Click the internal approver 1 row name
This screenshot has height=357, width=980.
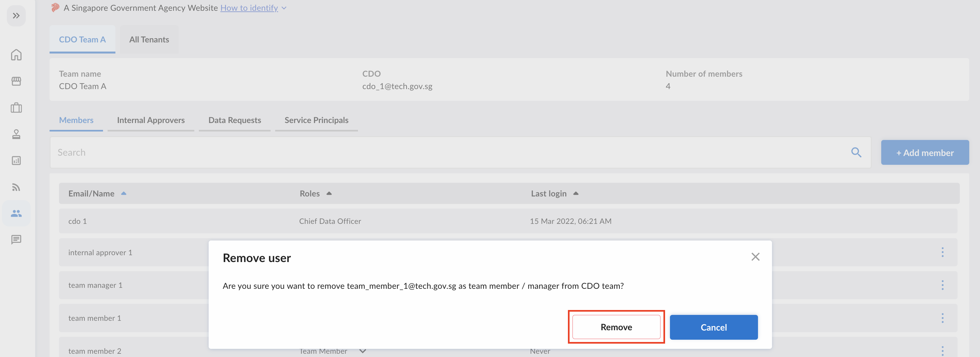tap(100, 252)
